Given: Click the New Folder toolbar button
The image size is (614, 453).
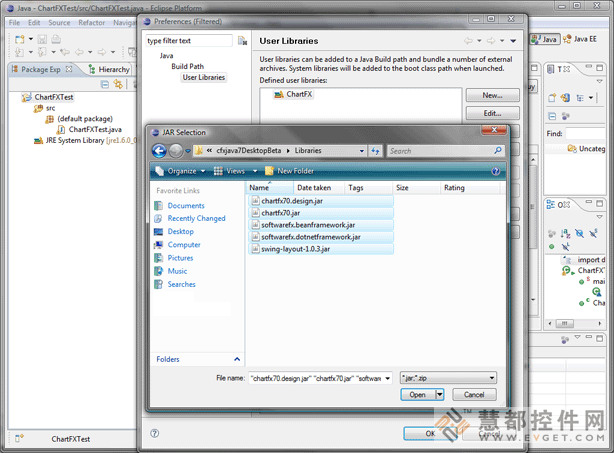Looking at the screenshot, I should point(289,171).
